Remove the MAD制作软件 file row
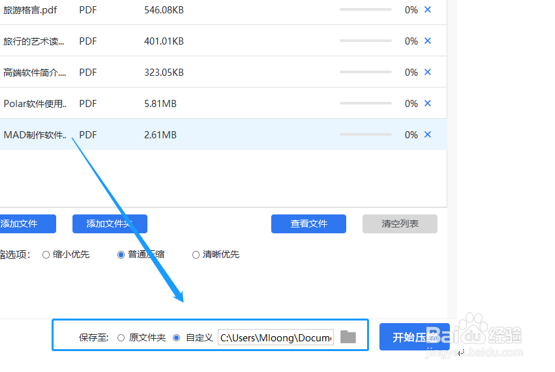555x372 pixels. click(428, 134)
